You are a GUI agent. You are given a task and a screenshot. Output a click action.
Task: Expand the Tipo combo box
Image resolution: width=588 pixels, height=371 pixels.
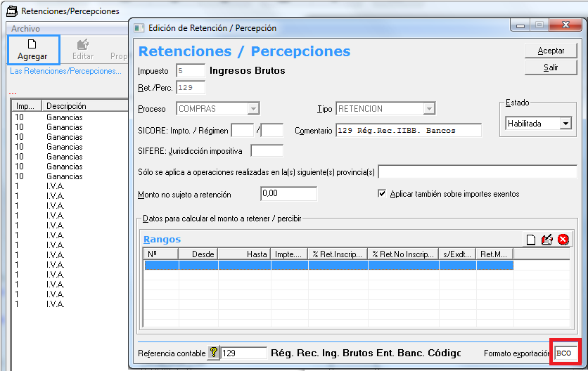[428, 109]
